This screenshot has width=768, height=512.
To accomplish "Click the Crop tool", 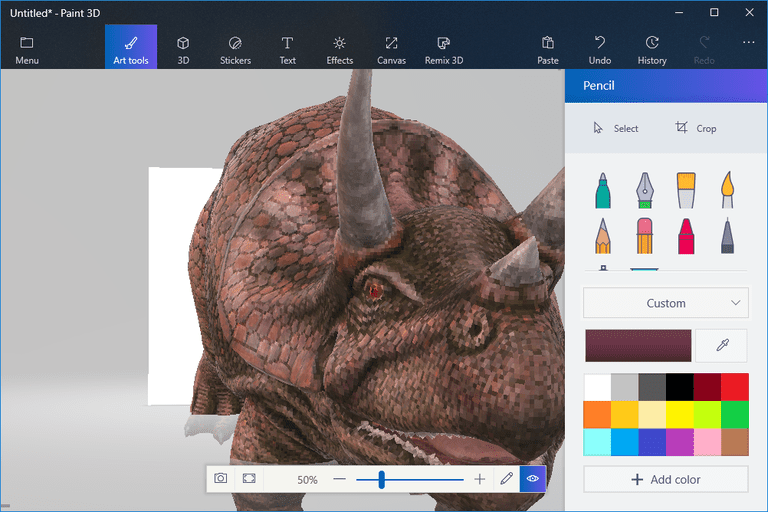I will (696, 128).
